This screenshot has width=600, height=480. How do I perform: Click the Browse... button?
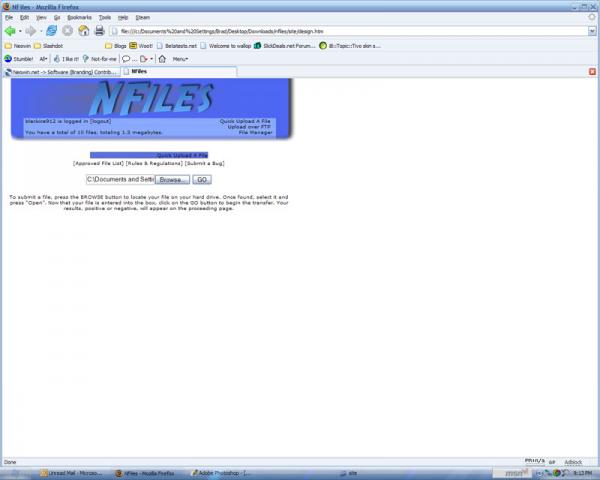[x=172, y=180]
